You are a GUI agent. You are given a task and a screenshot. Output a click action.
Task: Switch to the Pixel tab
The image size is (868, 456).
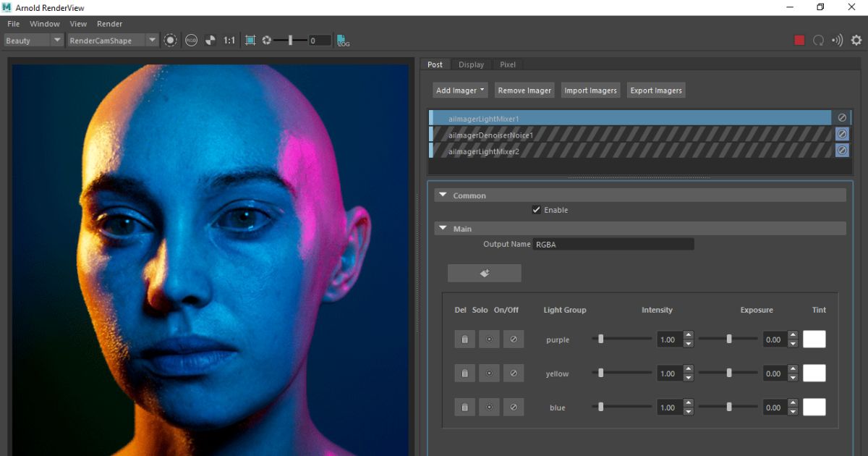pyautogui.click(x=508, y=64)
